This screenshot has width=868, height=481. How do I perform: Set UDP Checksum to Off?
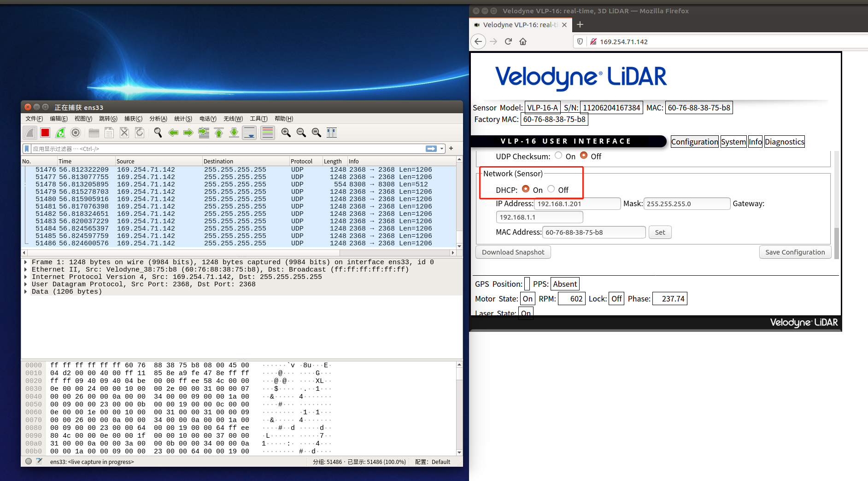point(584,156)
